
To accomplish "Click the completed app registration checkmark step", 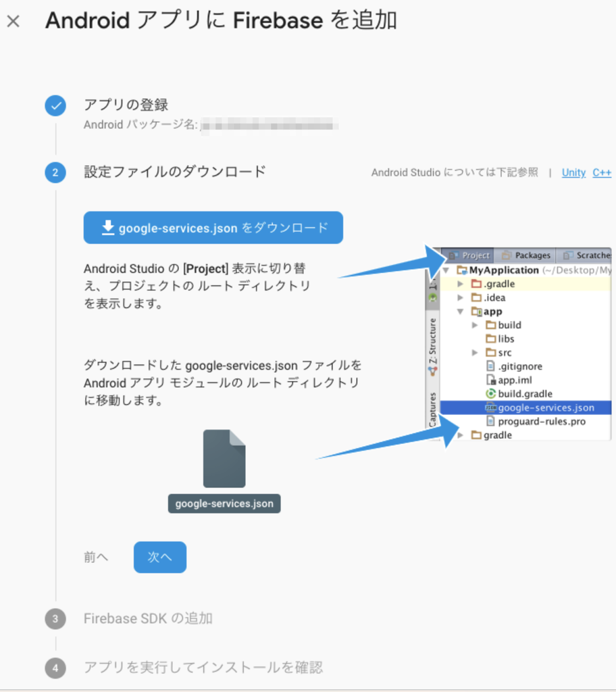I will 55,105.
